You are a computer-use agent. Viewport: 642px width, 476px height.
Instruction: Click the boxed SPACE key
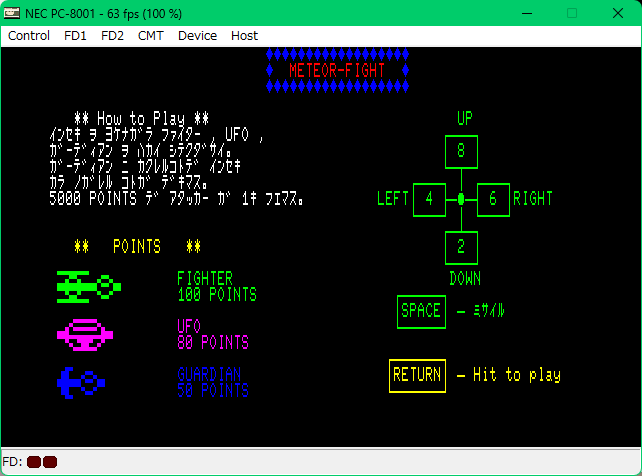point(421,311)
